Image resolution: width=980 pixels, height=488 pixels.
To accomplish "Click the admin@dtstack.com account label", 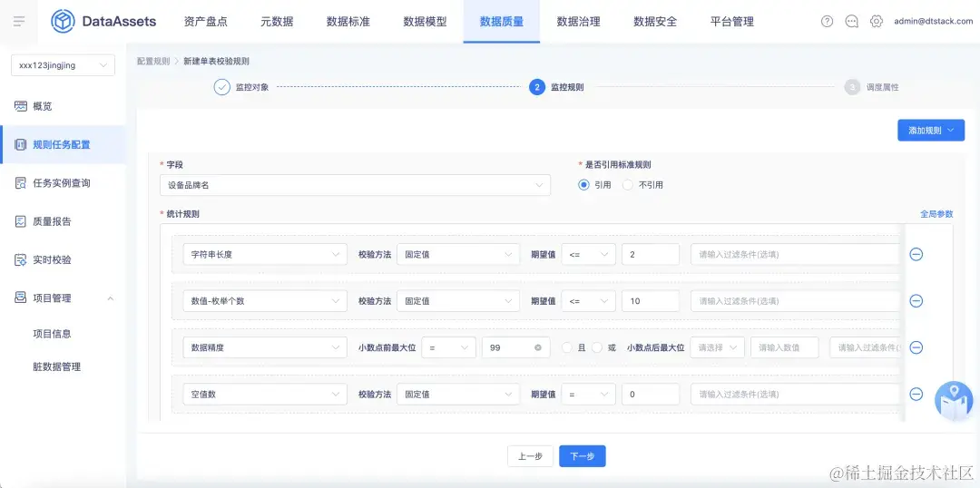I will click(934, 21).
